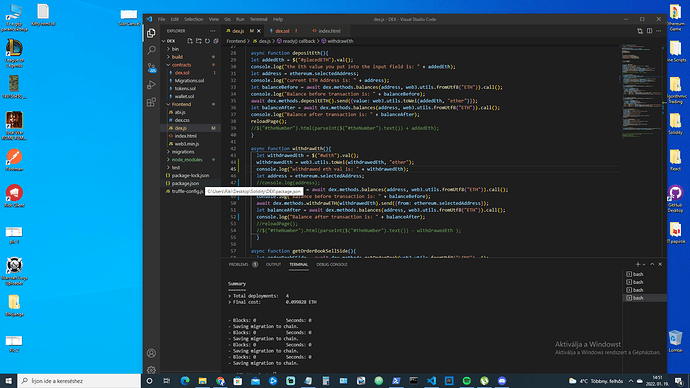Click the Split Editor icon
The image size is (690, 388).
click(650, 31)
